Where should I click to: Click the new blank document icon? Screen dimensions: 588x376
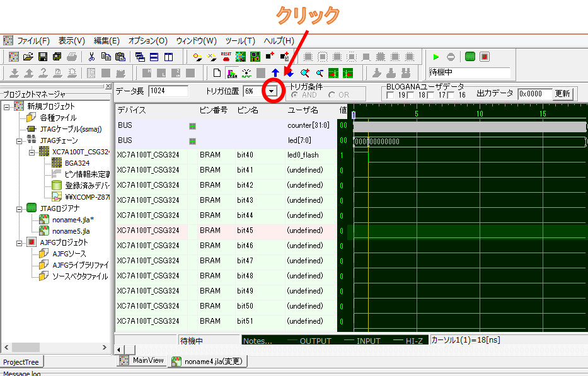coord(217,73)
